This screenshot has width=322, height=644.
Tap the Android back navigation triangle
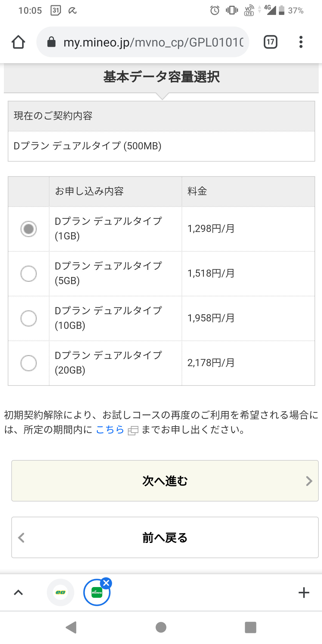click(x=72, y=627)
